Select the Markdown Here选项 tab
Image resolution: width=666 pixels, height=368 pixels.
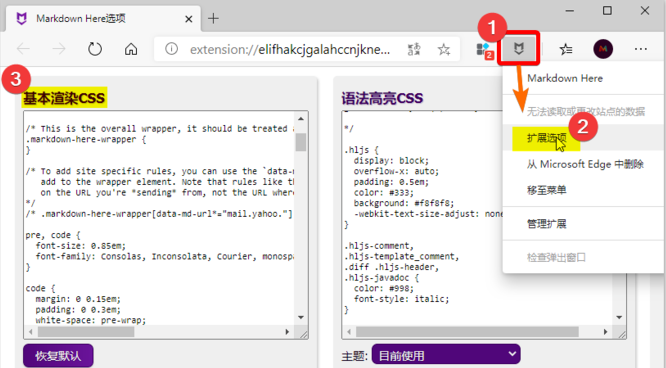103,19
